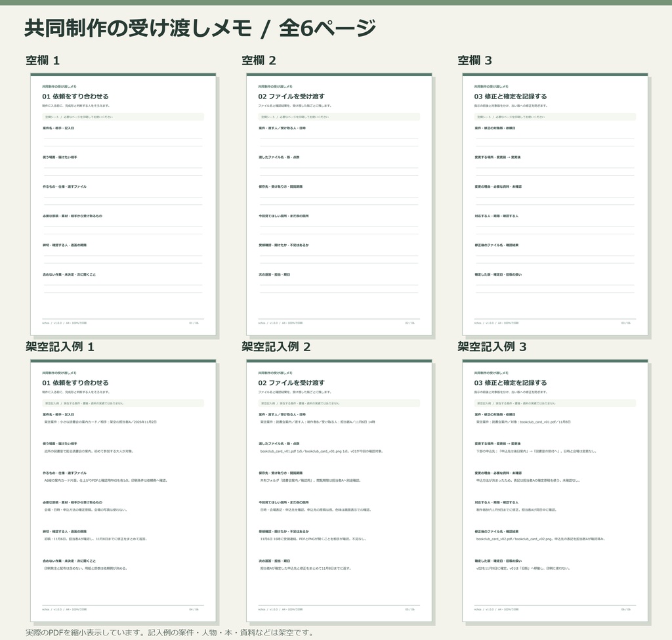Click 対応する人・期限・確認する人 label on 空欄 3 page
This screenshot has width=672, height=640.
[x=496, y=216]
